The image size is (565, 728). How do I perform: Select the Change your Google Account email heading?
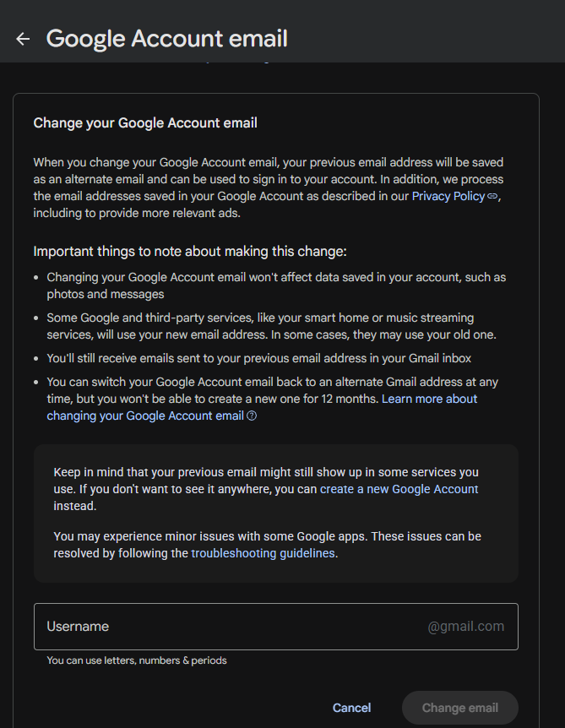[145, 123]
